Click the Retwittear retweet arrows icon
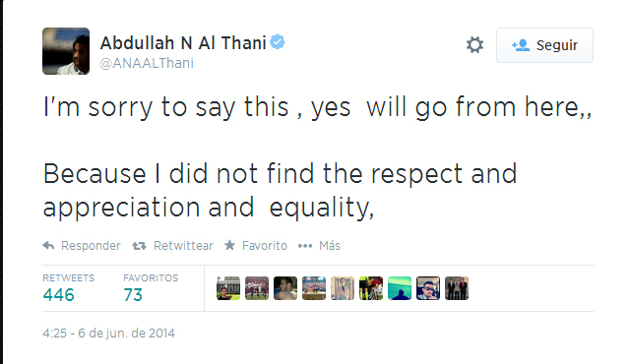This screenshot has width=631, height=364. (x=139, y=245)
